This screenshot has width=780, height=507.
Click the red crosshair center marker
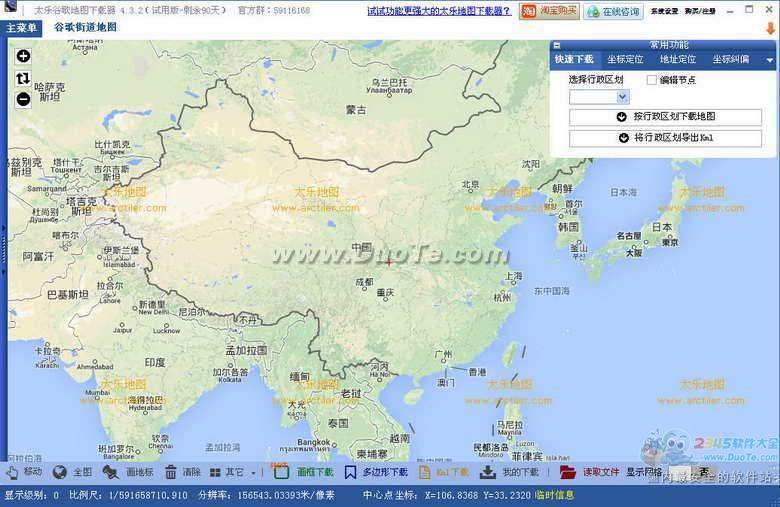click(x=389, y=262)
